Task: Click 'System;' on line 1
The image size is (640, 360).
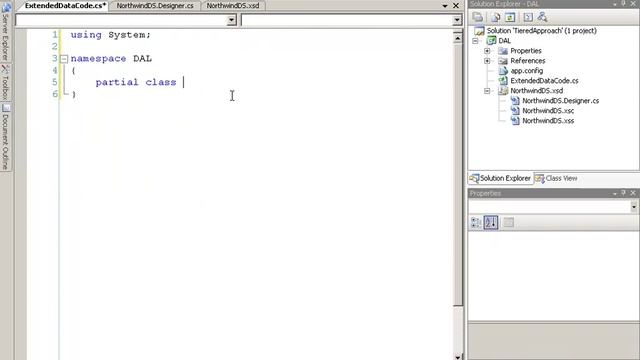Action: coord(129,35)
